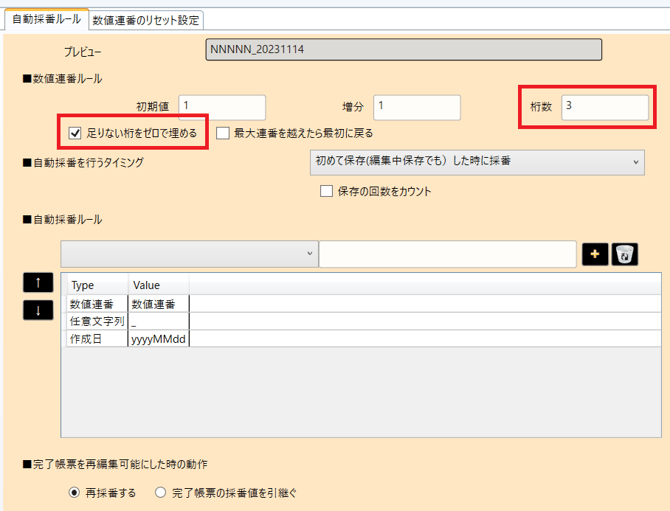Focus the 増分 text field

click(x=416, y=107)
